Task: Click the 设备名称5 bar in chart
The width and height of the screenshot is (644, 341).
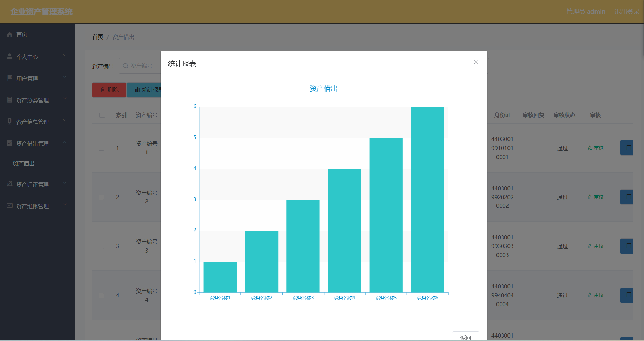Action: pos(386,215)
